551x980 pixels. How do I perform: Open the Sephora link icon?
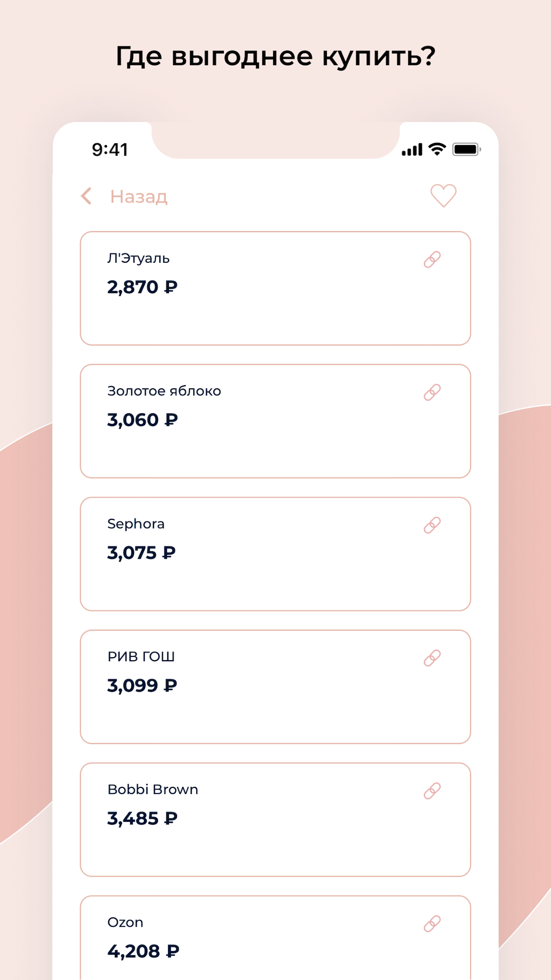432,525
